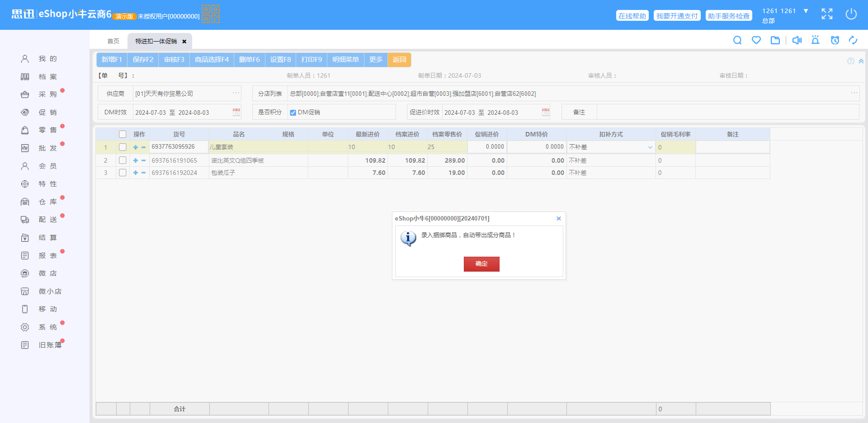
Task: Click the 新增F1 toolbar button
Action: tap(112, 60)
